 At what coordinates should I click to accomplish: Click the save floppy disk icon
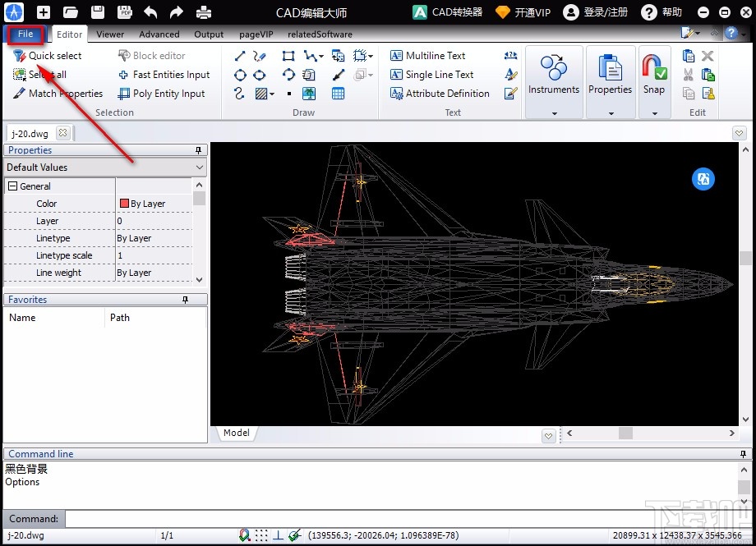click(98, 12)
